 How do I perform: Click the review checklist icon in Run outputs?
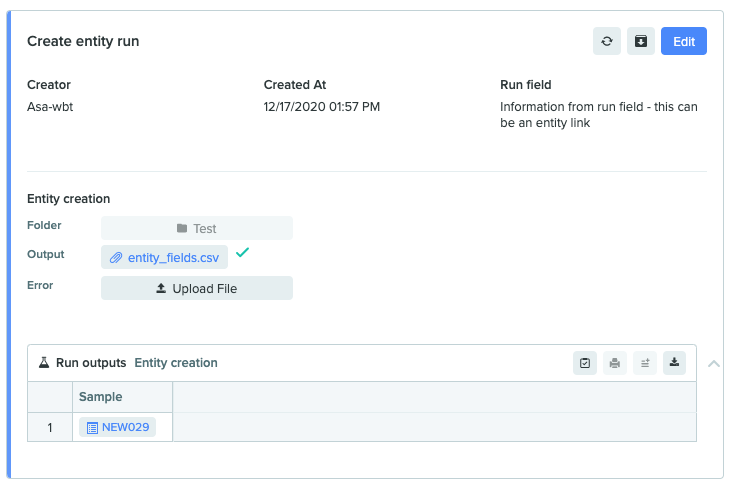click(585, 363)
